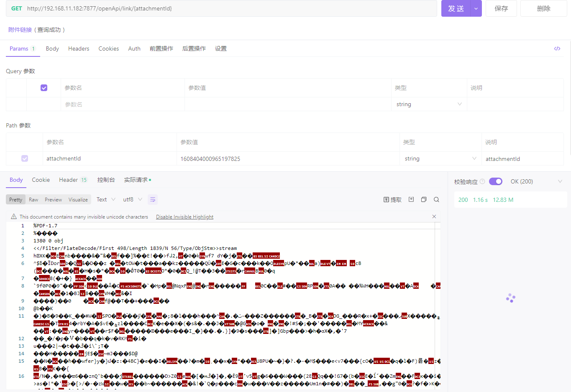571x392 pixels.
Task: Click the attachmentId value 1608404000965197825
Action: coord(210,159)
